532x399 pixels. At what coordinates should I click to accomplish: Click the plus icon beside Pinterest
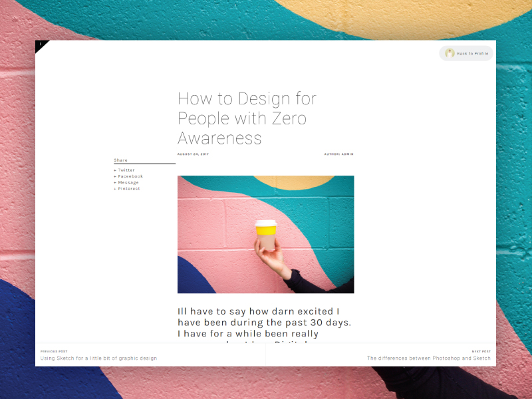[115, 189]
